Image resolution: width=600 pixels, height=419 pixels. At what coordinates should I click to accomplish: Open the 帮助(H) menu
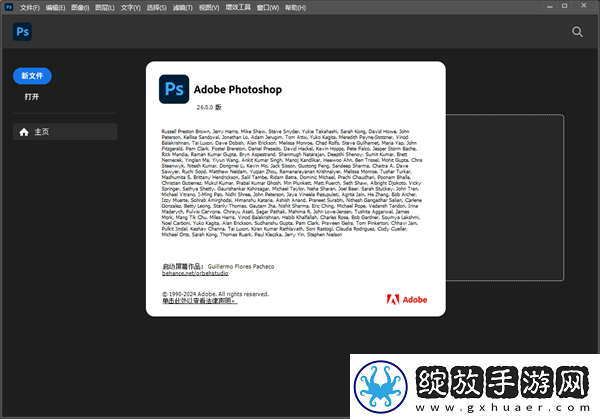(295, 8)
